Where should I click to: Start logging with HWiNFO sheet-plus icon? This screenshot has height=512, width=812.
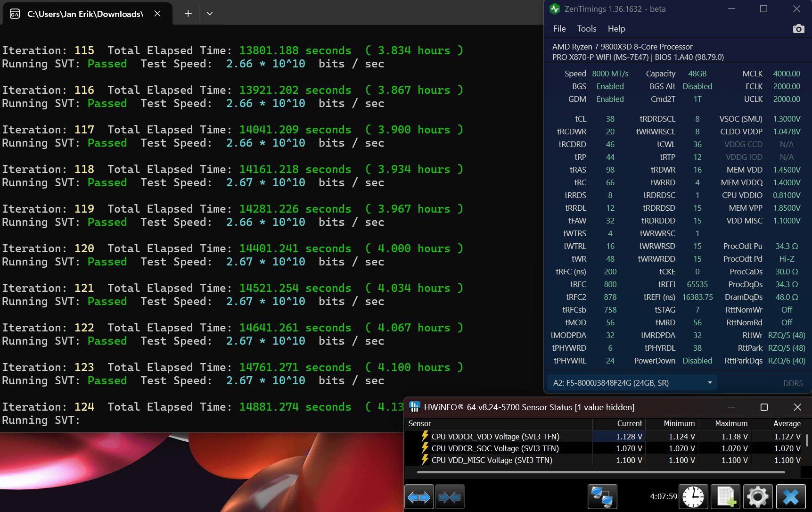[726, 497]
